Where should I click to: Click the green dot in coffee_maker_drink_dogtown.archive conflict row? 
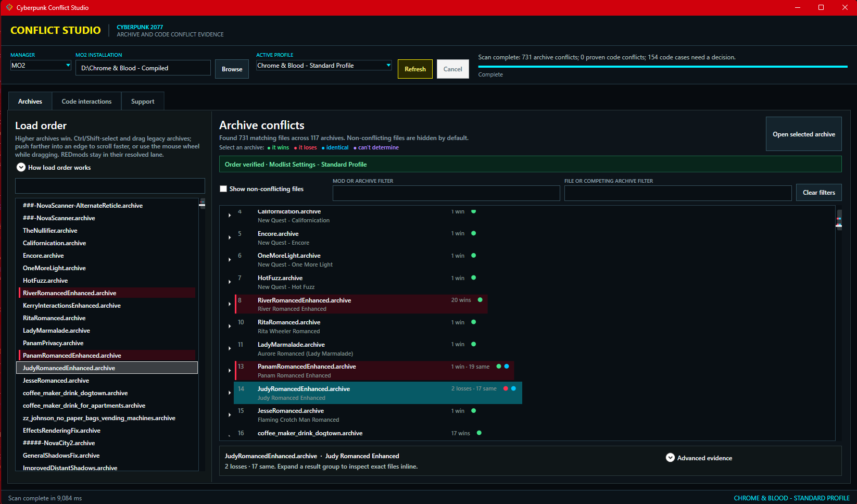(479, 433)
